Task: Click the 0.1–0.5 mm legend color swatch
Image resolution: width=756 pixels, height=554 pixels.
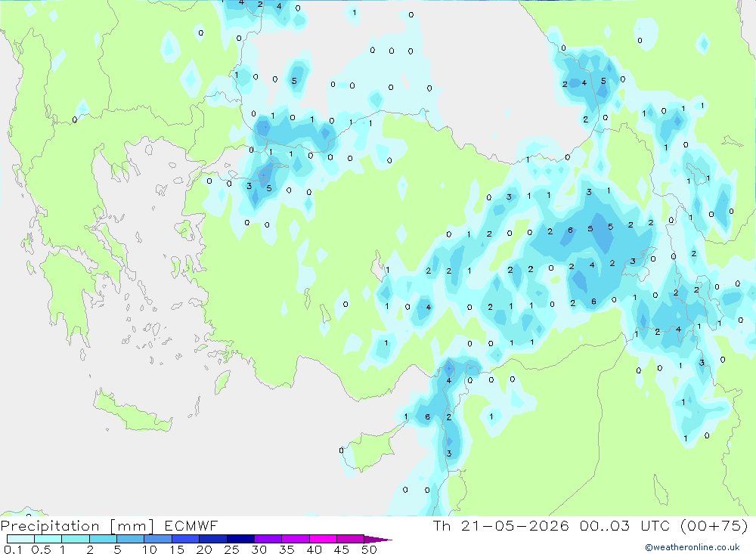Action: [x=20, y=539]
